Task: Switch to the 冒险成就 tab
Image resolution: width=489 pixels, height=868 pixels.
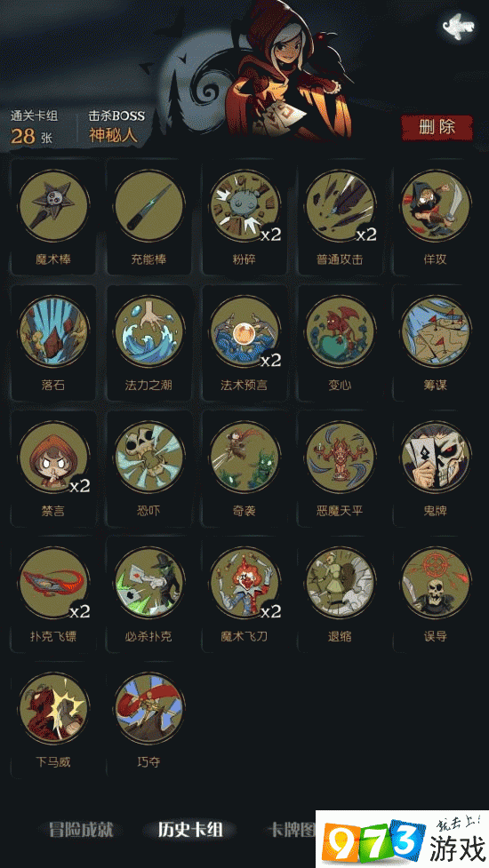Action: point(81,830)
